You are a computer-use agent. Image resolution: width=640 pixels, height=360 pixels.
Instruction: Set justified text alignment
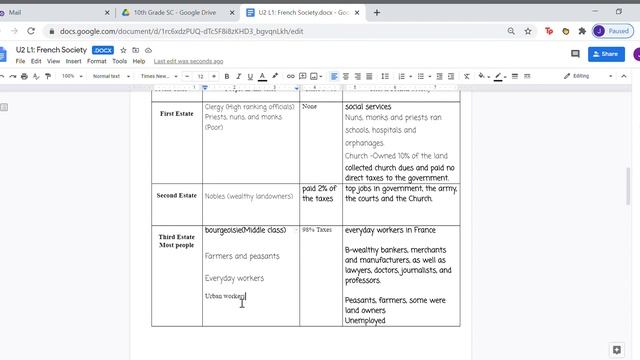369,76
